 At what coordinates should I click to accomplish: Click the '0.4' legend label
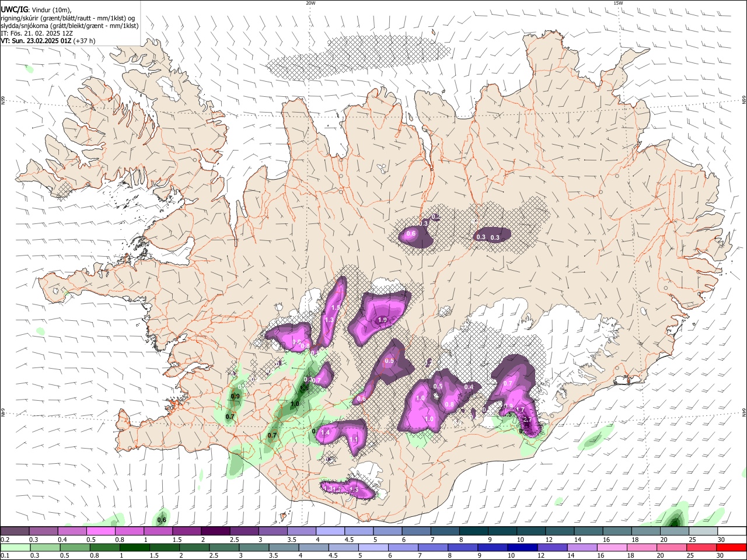click(x=63, y=540)
